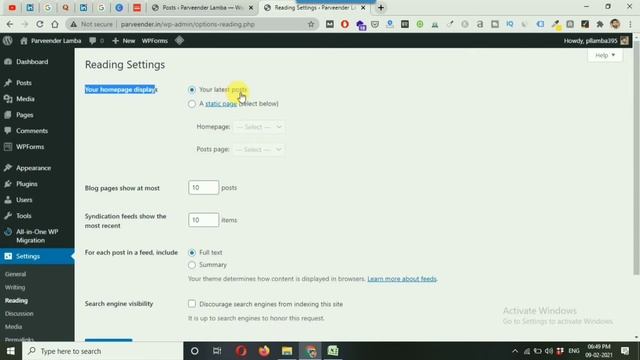Open Learn more about feeds link
The height and width of the screenshot is (360, 640).
[x=402, y=279]
